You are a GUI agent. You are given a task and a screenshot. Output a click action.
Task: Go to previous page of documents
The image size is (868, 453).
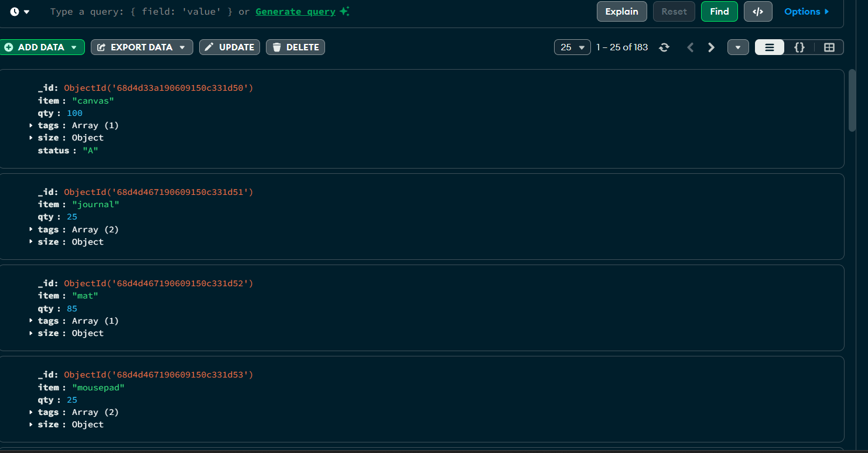coord(691,47)
